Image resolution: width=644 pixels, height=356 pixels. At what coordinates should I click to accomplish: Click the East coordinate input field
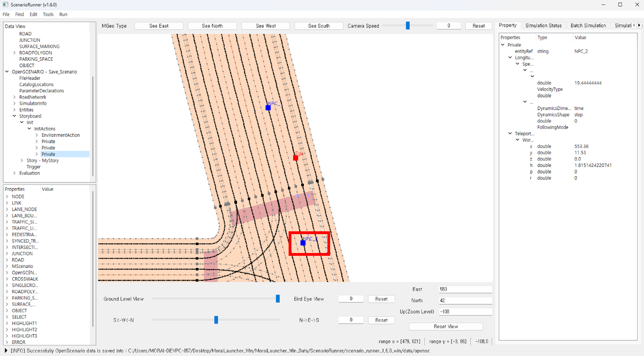point(465,289)
